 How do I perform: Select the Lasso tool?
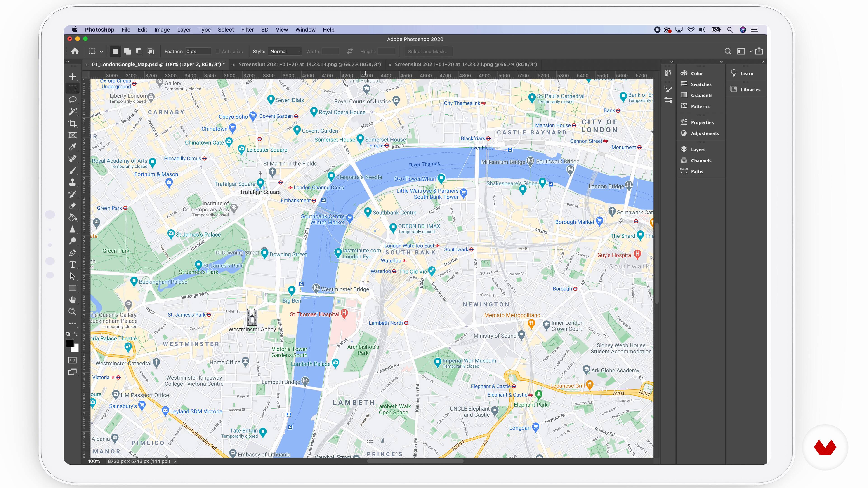[x=72, y=100]
